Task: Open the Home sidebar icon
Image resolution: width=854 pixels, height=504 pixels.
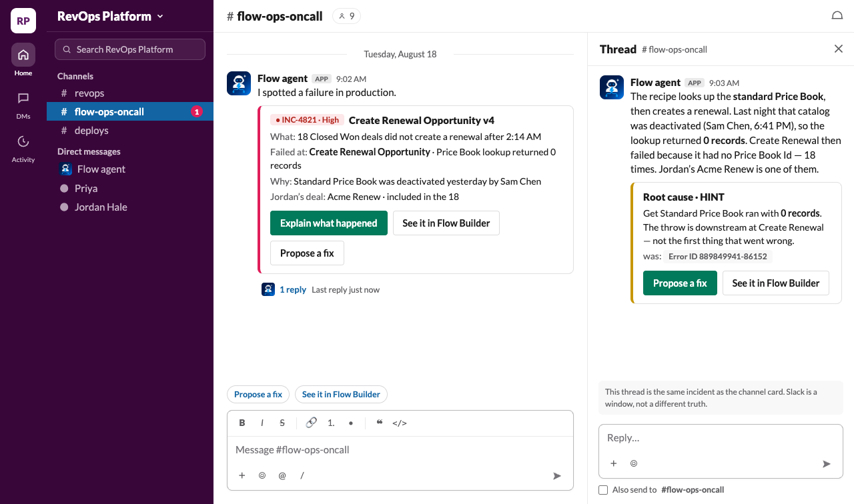Action: (x=23, y=55)
